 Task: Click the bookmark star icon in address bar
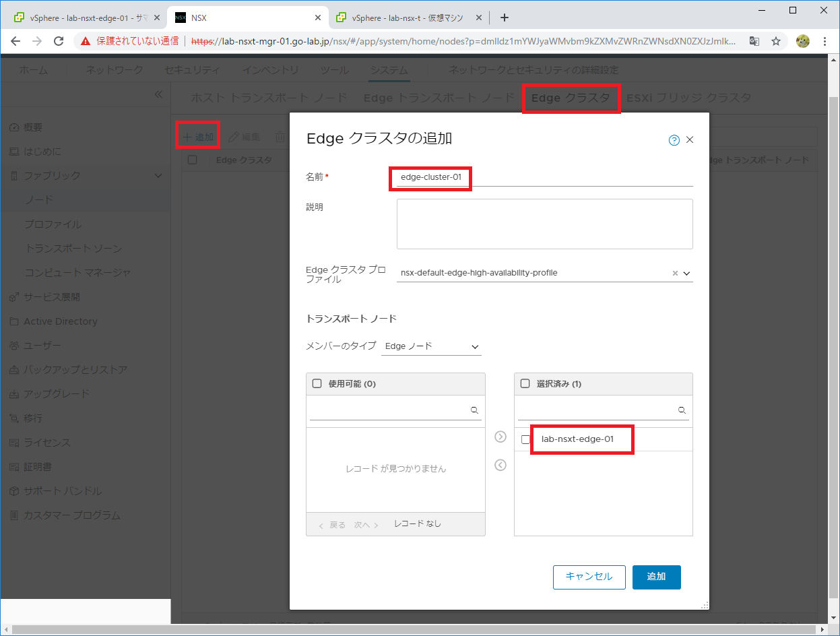(x=775, y=41)
